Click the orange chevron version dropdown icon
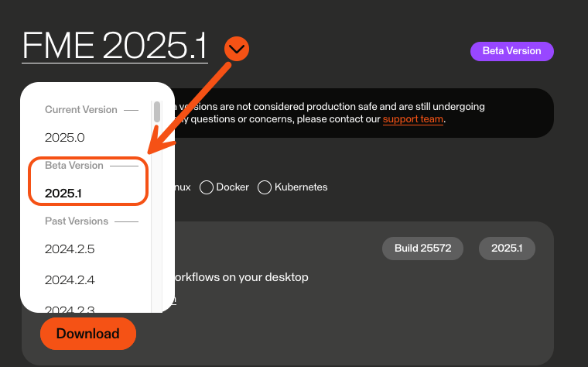 (237, 49)
